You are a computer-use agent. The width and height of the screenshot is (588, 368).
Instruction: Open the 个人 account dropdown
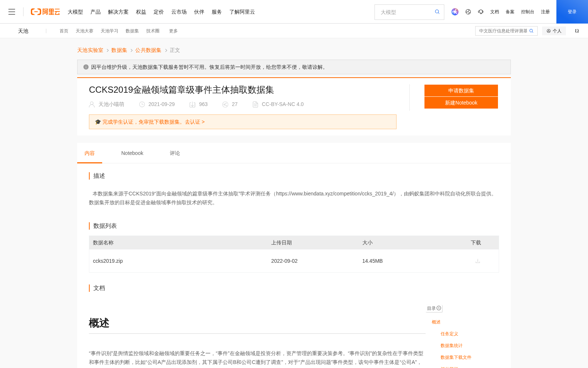click(x=554, y=31)
